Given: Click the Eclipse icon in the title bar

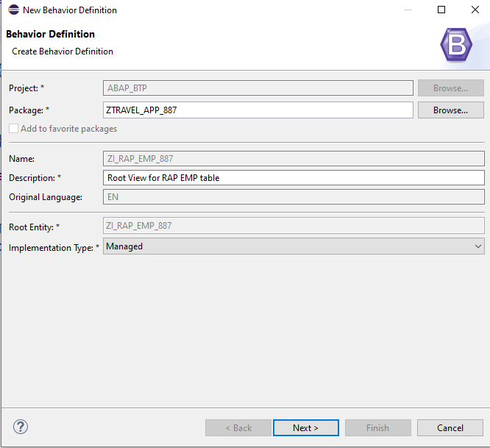Looking at the screenshot, I should tap(13, 10).
